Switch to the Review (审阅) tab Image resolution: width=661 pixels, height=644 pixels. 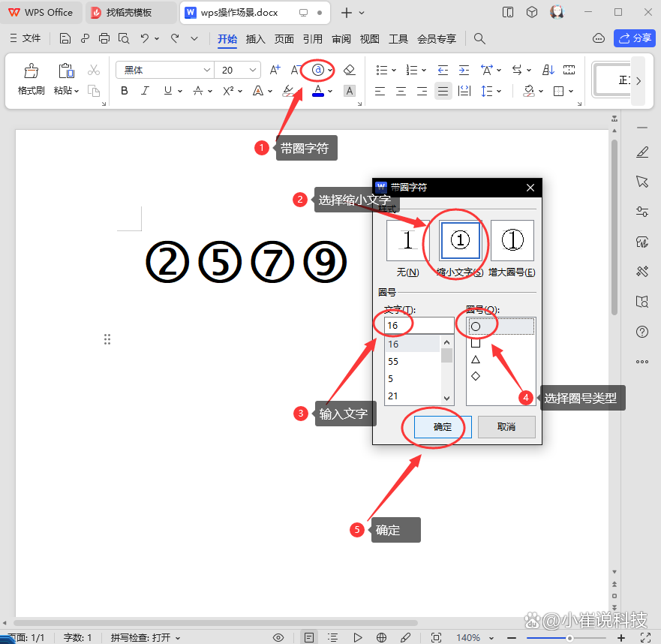click(341, 39)
